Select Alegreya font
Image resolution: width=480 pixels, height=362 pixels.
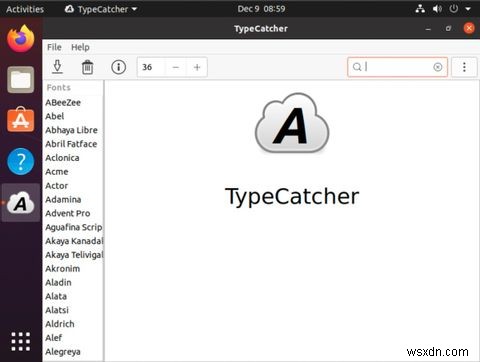(73, 352)
